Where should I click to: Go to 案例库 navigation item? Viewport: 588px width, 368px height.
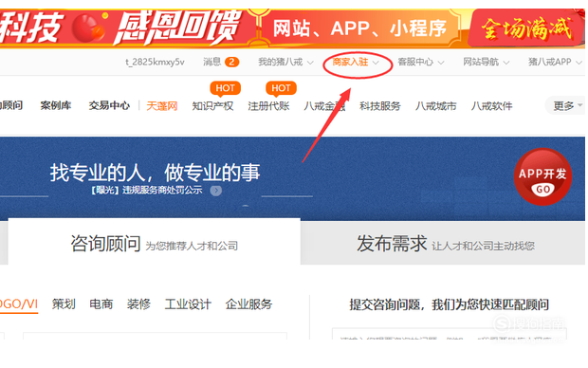click(56, 105)
